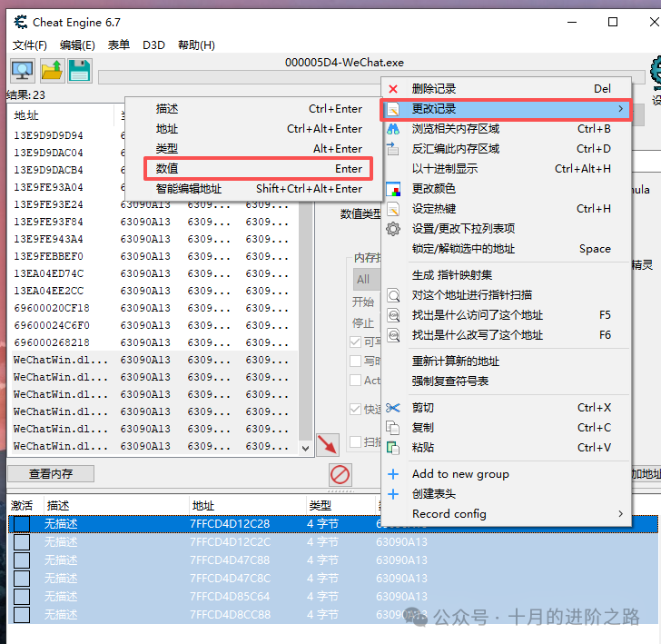This screenshot has height=644, width=661.
Task: Select result address 69600020CF18
Action: [x=52, y=308]
